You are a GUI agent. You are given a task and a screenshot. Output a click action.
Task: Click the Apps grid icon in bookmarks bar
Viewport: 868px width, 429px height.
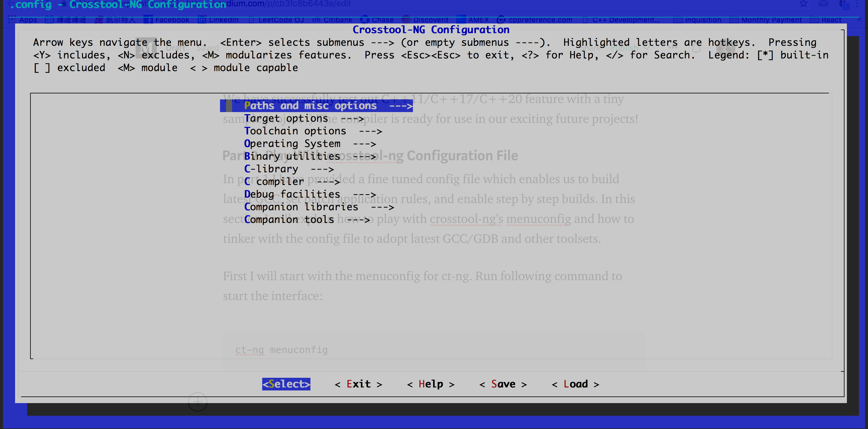(x=12, y=20)
